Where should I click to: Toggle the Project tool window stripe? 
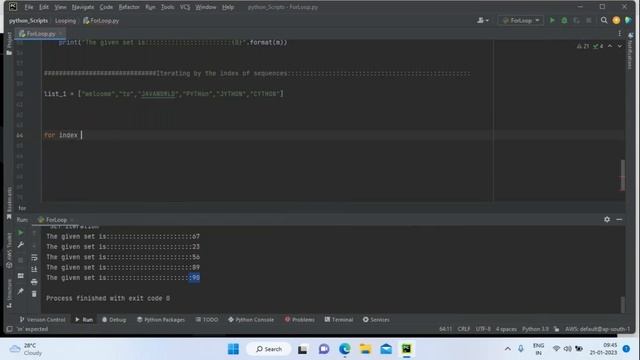(9, 43)
